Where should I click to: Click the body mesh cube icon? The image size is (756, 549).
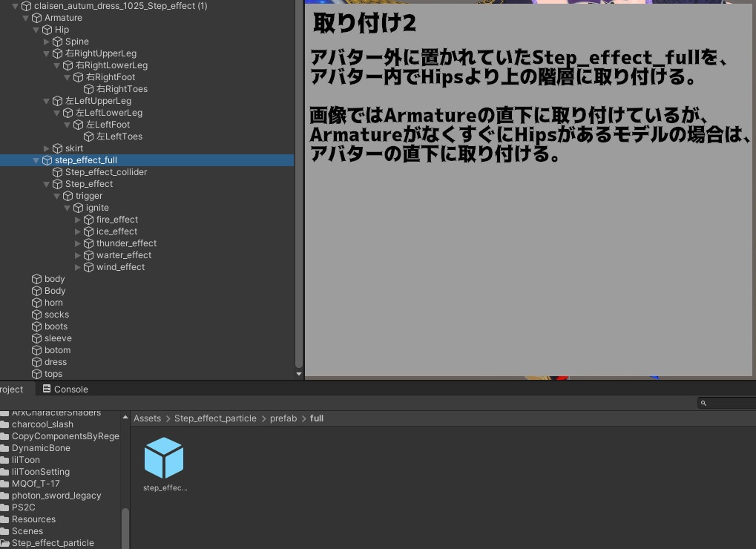click(x=36, y=279)
